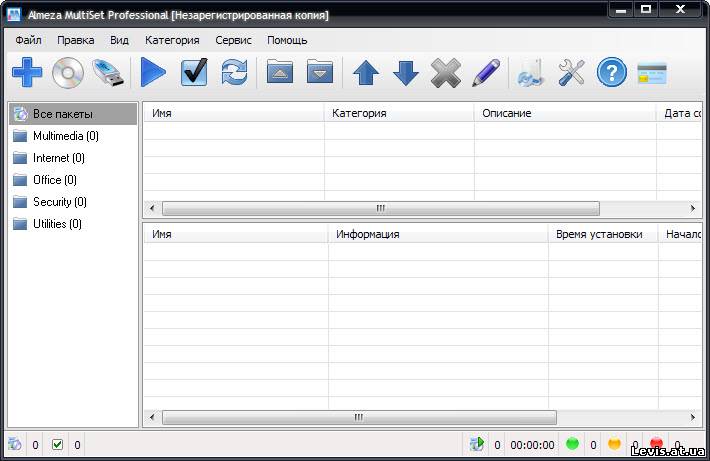The image size is (710, 461).
Task: Open the Файл menu
Action: click(x=29, y=40)
